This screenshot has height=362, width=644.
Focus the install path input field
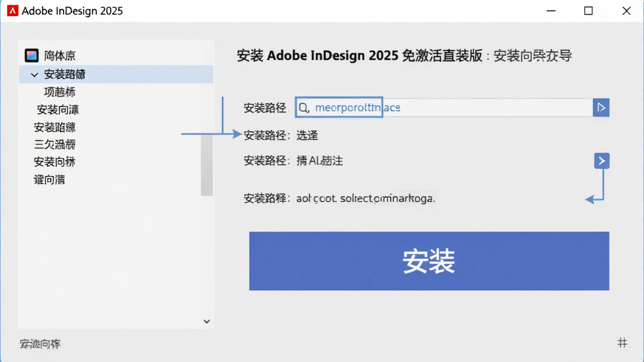point(444,107)
